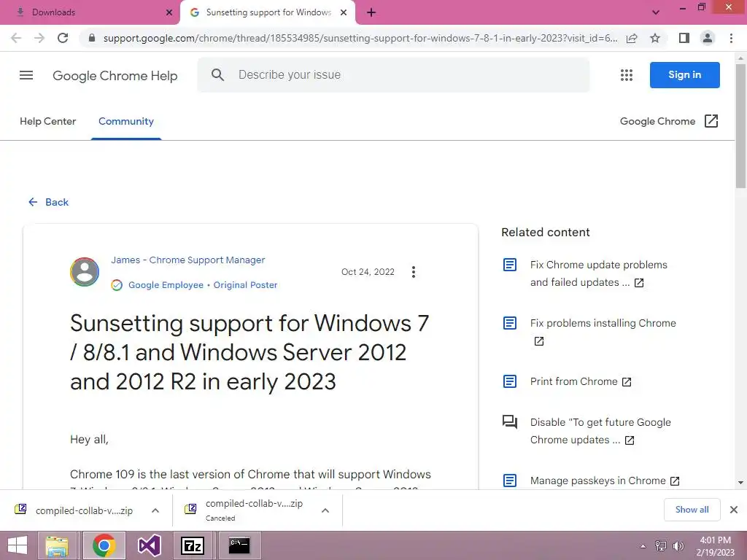
Task: Expand options for first compiled-collab zip download
Action: [x=155, y=510]
